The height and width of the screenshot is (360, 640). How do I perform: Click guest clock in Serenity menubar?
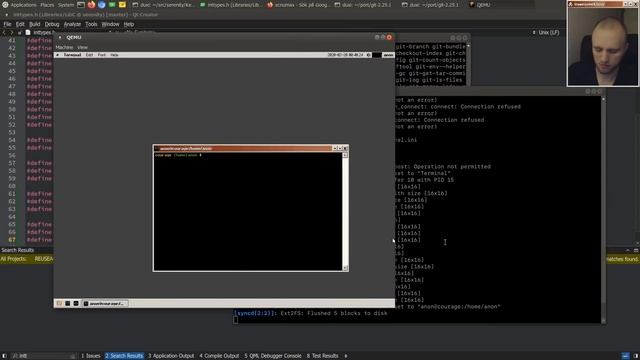(x=345, y=55)
